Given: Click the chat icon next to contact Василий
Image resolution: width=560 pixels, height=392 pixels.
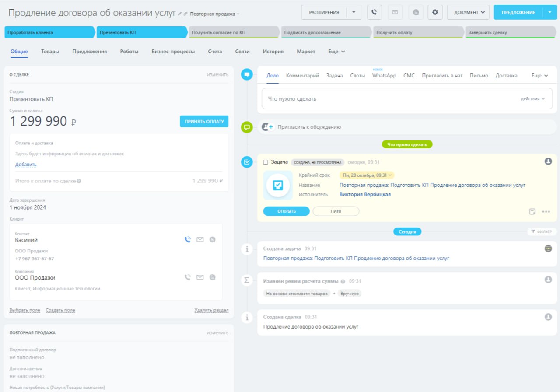Looking at the screenshot, I should [x=213, y=239].
